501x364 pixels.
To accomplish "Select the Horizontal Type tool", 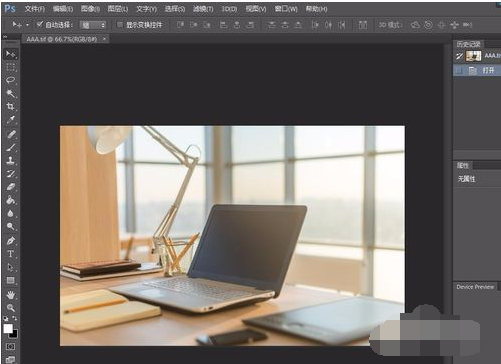I will pyautogui.click(x=11, y=254).
